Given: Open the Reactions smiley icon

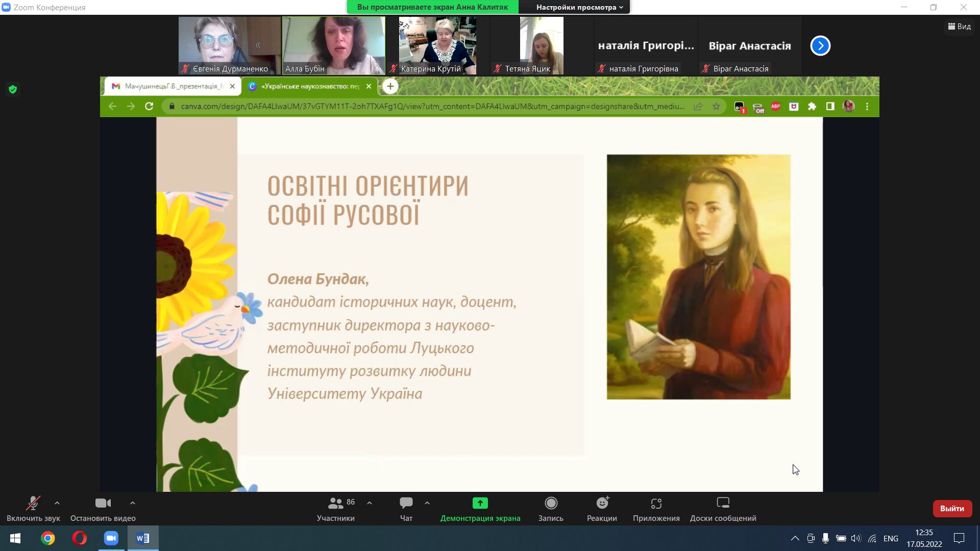Looking at the screenshot, I should (602, 504).
